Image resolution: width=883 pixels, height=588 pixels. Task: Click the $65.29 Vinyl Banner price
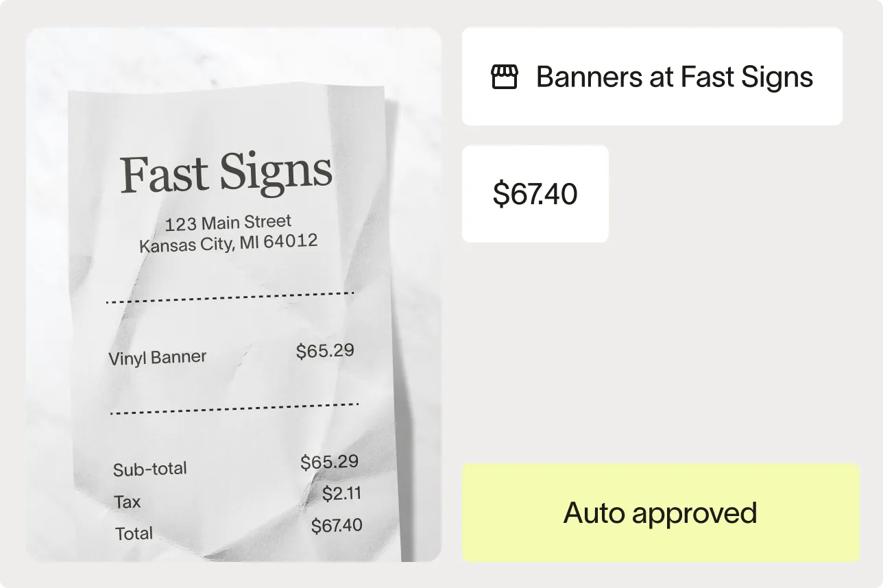pos(324,350)
